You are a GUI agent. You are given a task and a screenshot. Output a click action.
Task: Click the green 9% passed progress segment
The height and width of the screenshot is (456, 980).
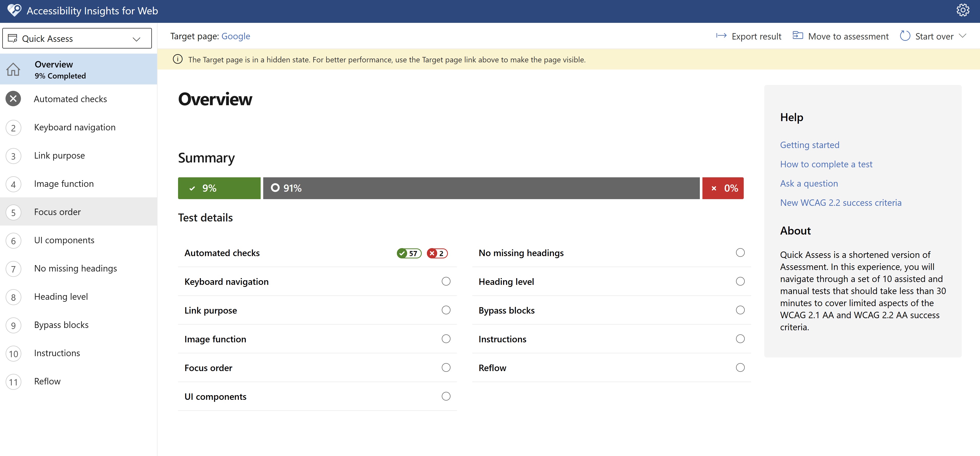tap(219, 188)
